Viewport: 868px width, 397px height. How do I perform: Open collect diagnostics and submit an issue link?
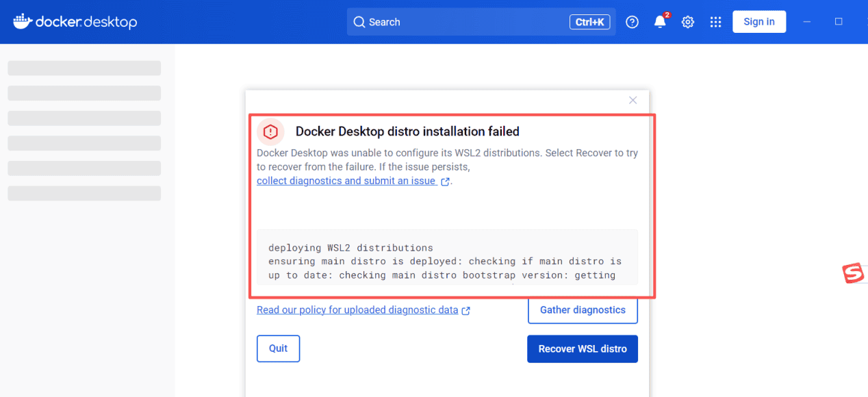pyautogui.click(x=346, y=181)
